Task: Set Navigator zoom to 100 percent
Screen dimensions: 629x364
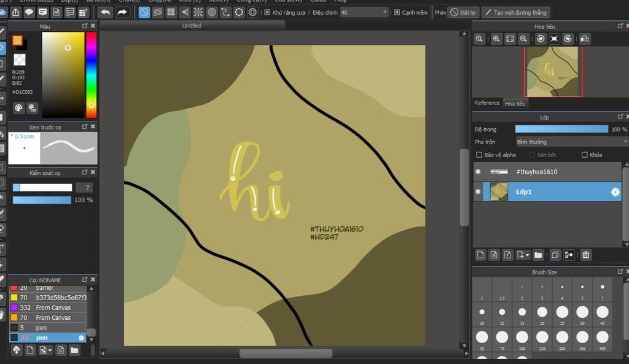Action: pos(479,39)
